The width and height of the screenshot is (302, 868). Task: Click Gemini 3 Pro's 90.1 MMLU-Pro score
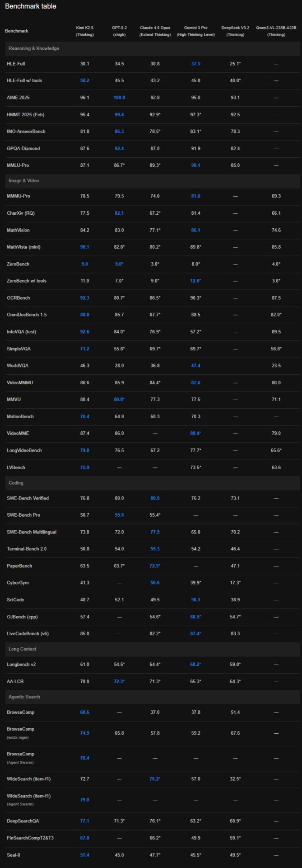click(x=195, y=165)
